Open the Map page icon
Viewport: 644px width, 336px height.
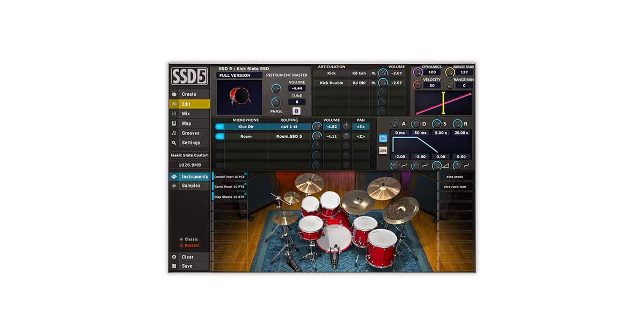point(173,123)
